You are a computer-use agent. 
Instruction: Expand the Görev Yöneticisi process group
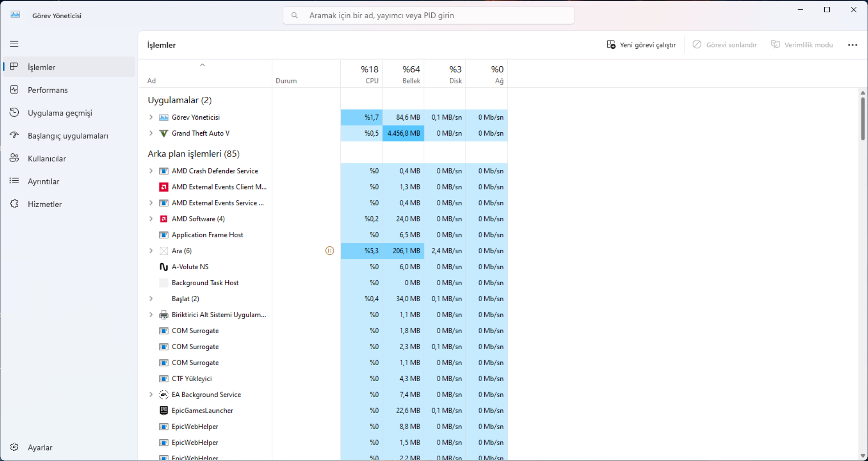pos(151,117)
